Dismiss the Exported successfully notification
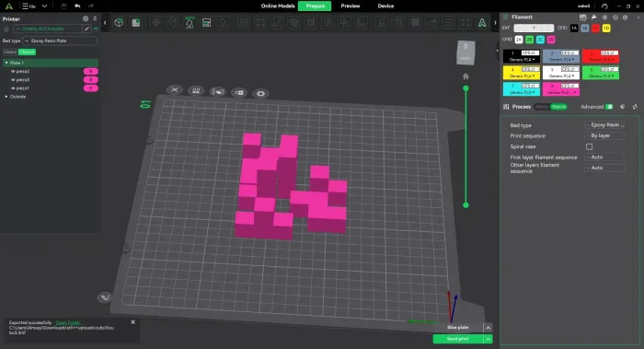This screenshot has height=349, width=644. (x=132, y=322)
